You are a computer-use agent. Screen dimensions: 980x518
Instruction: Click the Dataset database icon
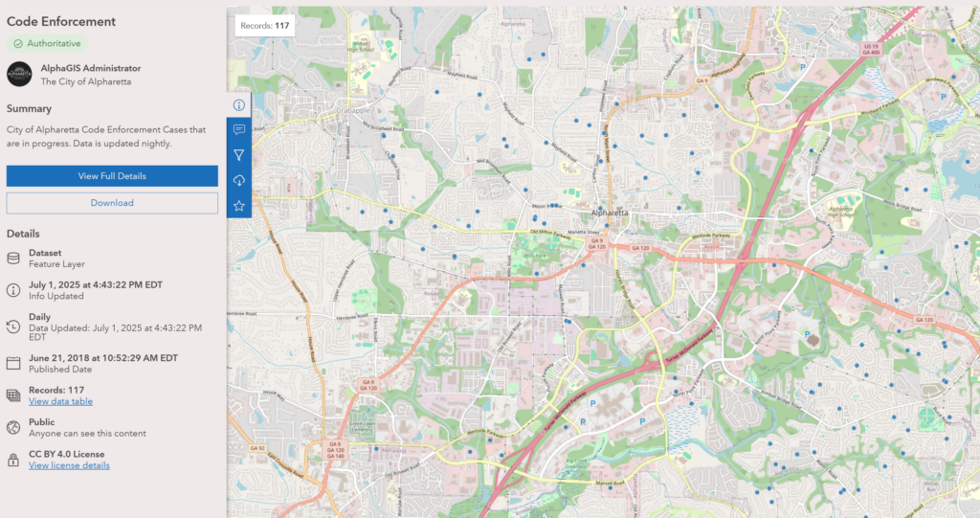pyautogui.click(x=13, y=259)
